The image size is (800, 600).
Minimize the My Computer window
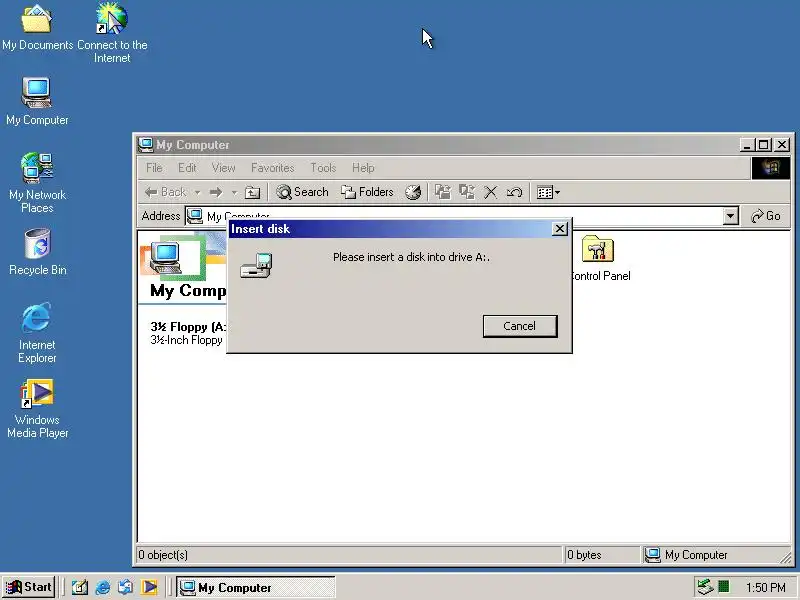(747, 145)
